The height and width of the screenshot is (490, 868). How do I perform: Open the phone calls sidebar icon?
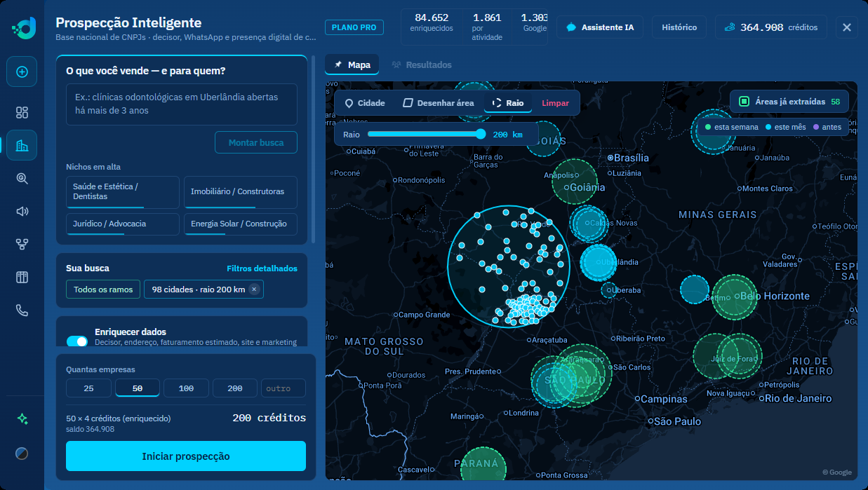(x=22, y=310)
